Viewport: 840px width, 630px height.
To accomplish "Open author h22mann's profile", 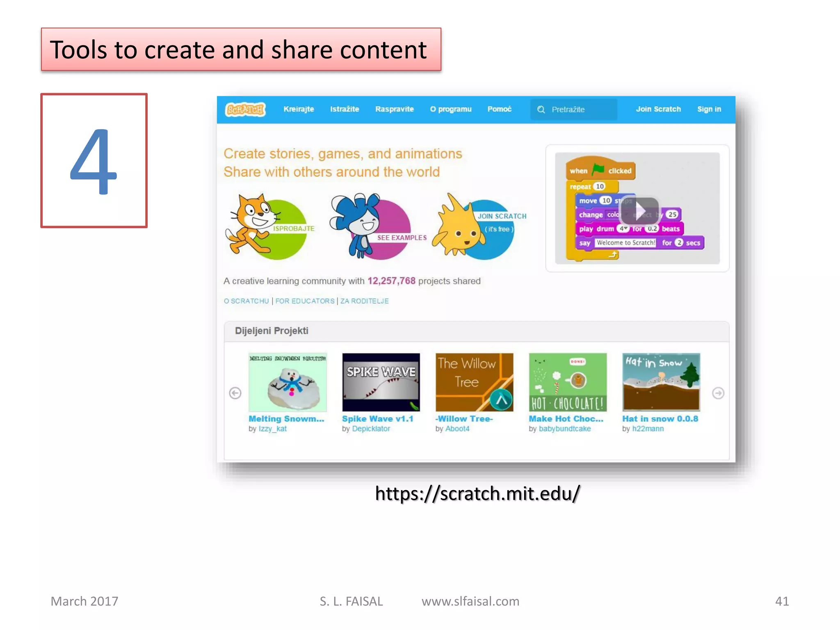I will tap(648, 429).
